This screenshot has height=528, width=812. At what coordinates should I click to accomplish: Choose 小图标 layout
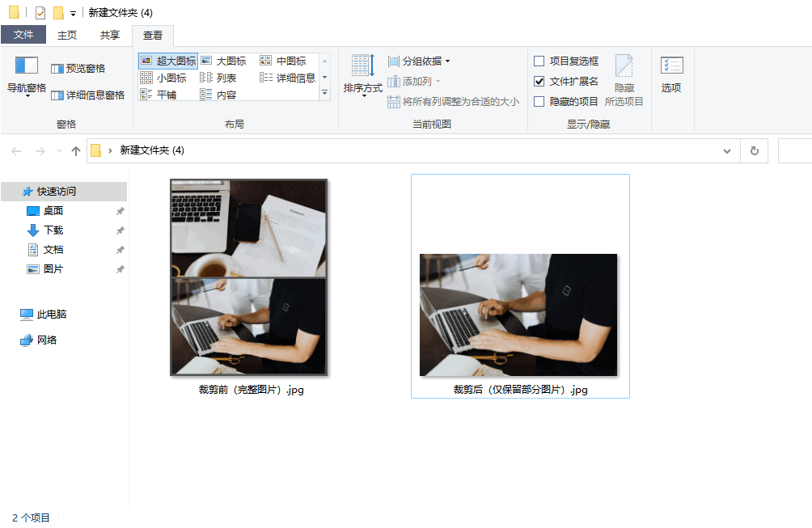163,78
